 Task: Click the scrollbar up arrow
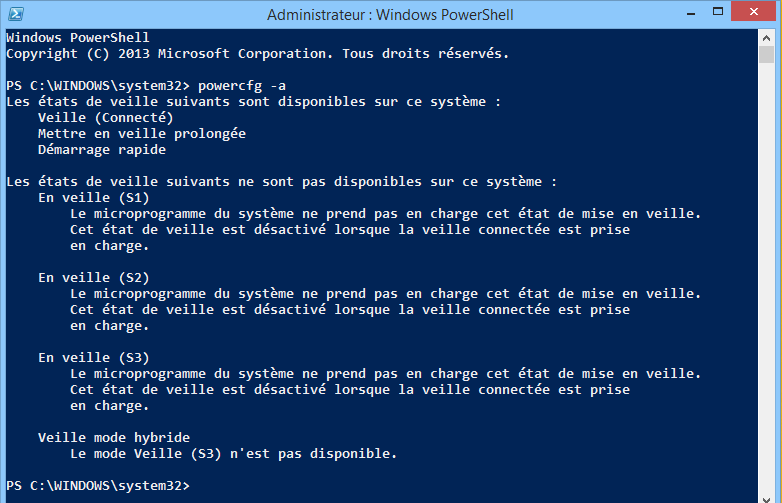765,36
